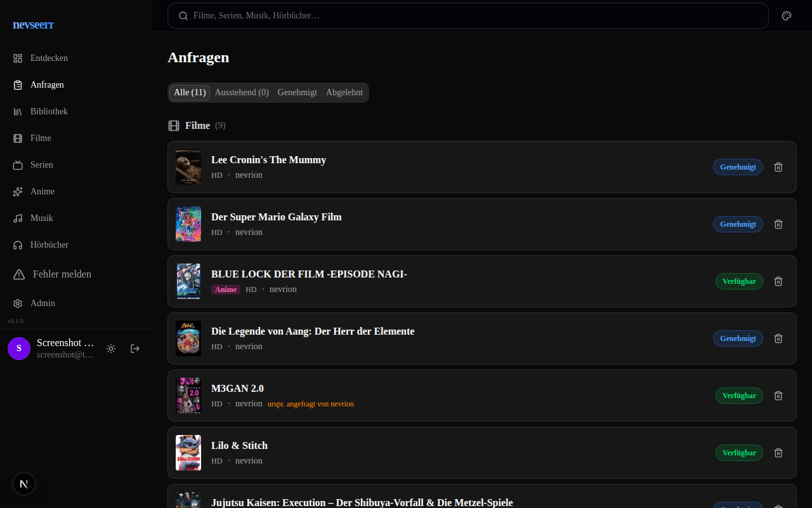This screenshot has width=812, height=508.
Task: Click Genehmigt badge on Super Mario Galaxy
Action: (x=738, y=224)
